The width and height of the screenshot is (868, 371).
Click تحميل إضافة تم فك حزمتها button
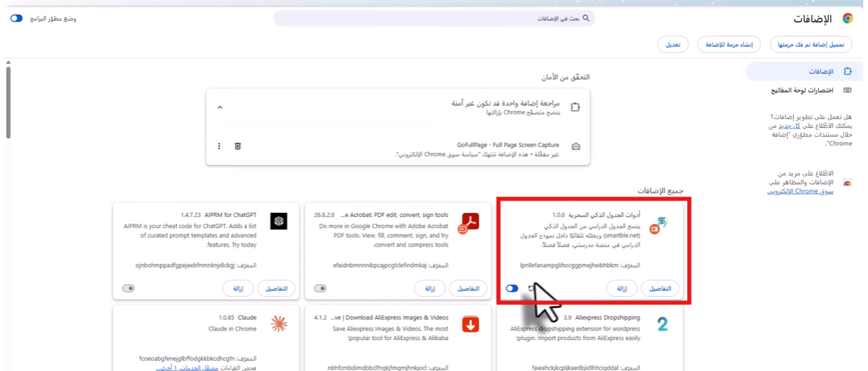(811, 45)
